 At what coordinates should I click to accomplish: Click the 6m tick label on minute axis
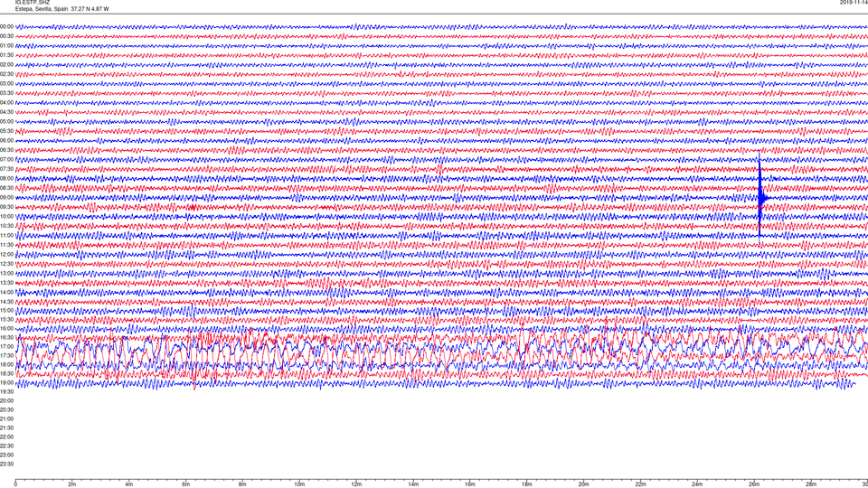186,484
